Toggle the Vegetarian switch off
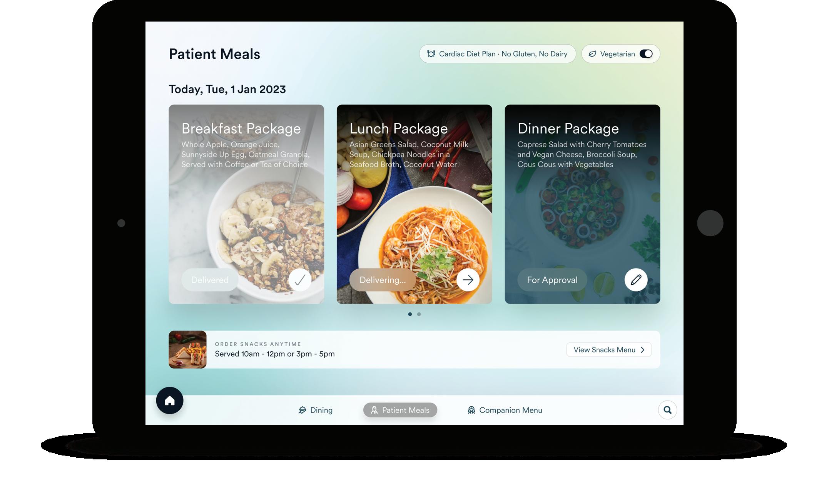Screen dimensions: 829x504 646,54
